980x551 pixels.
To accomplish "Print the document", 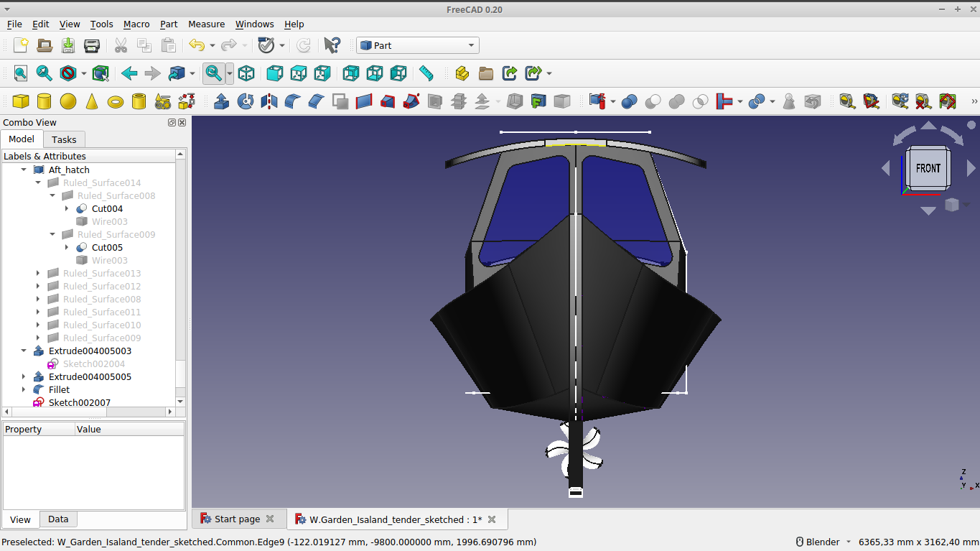I will (92, 45).
